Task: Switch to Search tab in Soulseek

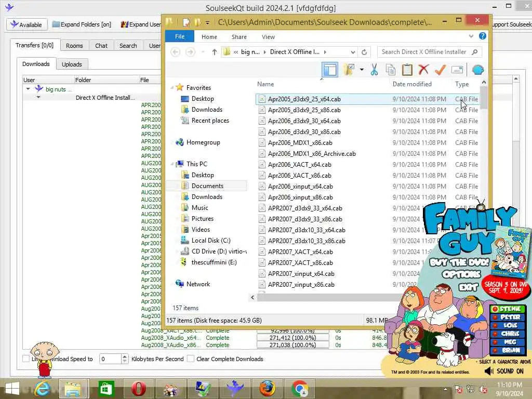Action: coord(128,46)
